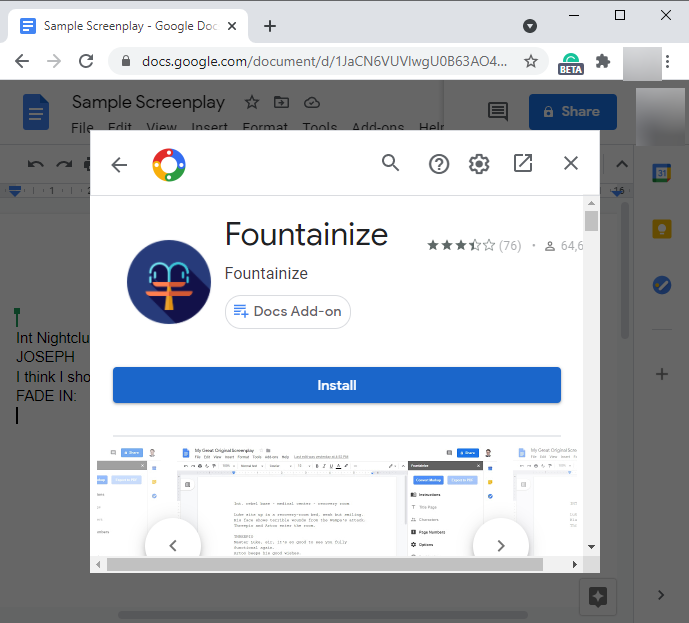
Task: Open the Chrome three-dot menu
Action: point(667,61)
